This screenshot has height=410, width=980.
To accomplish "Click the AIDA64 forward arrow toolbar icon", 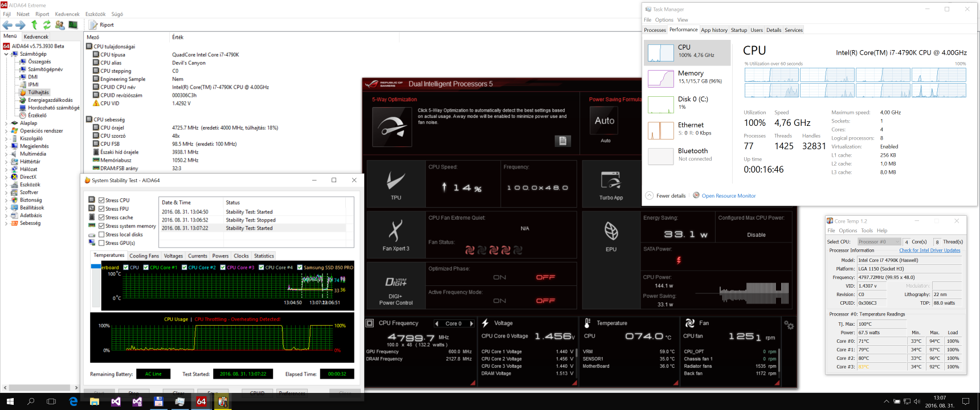I will [x=21, y=24].
